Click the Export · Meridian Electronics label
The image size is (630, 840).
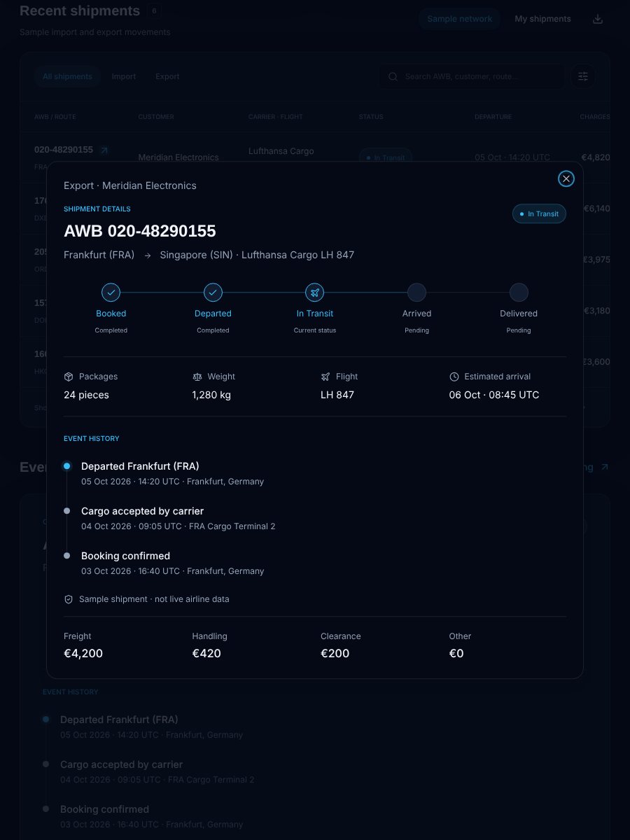(130, 185)
